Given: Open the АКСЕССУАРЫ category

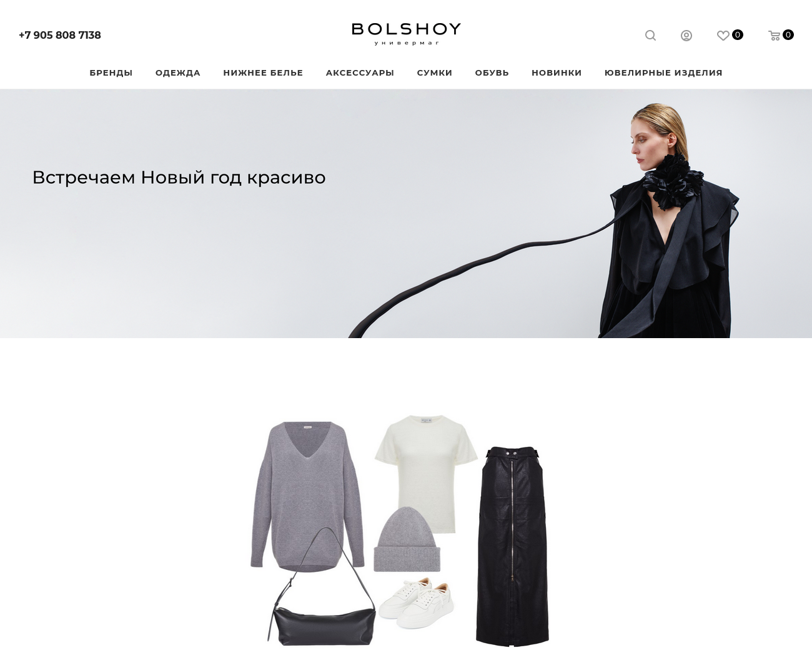Looking at the screenshot, I should (x=360, y=72).
